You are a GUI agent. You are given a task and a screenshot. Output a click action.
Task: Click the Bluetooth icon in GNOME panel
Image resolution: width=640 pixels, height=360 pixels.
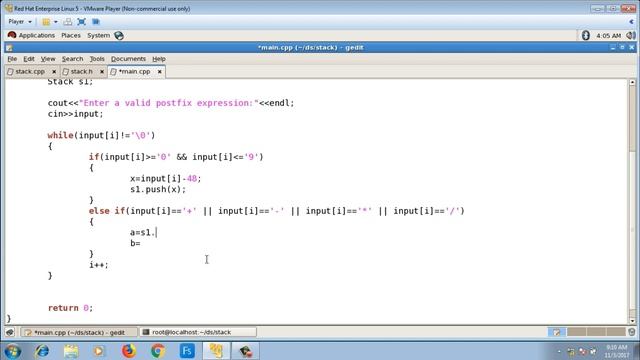click(x=586, y=36)
